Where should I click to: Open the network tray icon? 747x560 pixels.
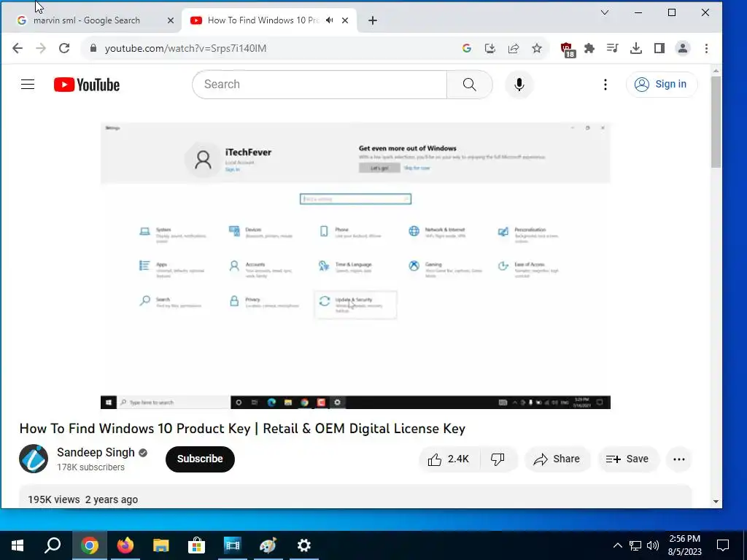click(635, 545)
